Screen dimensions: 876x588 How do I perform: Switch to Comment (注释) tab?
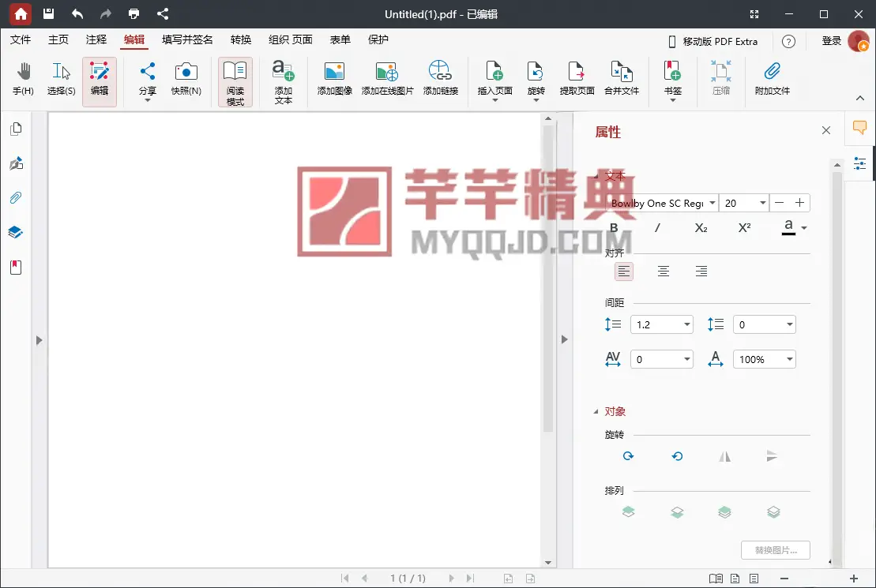[96, 39]
